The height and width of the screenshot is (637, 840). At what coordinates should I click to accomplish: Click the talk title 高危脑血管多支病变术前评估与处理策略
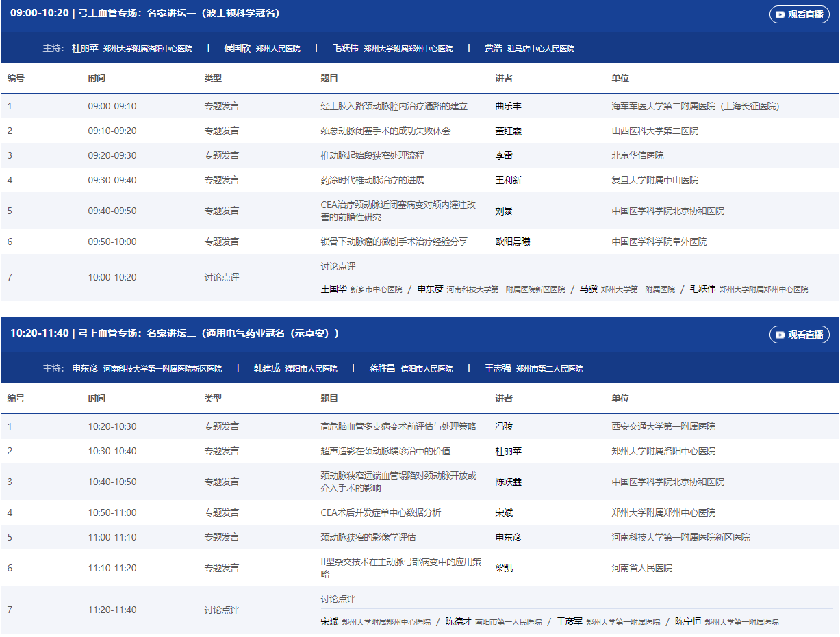pos(398,427)
